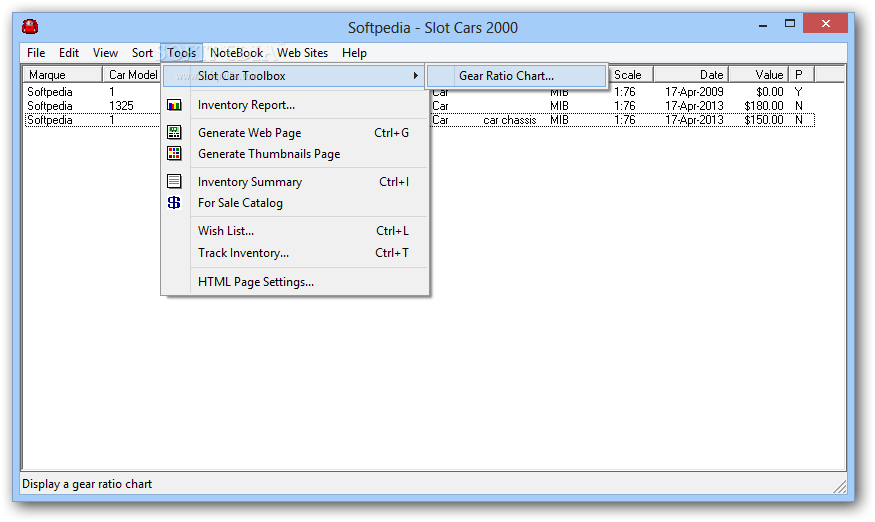
Task: Open HTML Page Settings menu entry
Action: 296,282
